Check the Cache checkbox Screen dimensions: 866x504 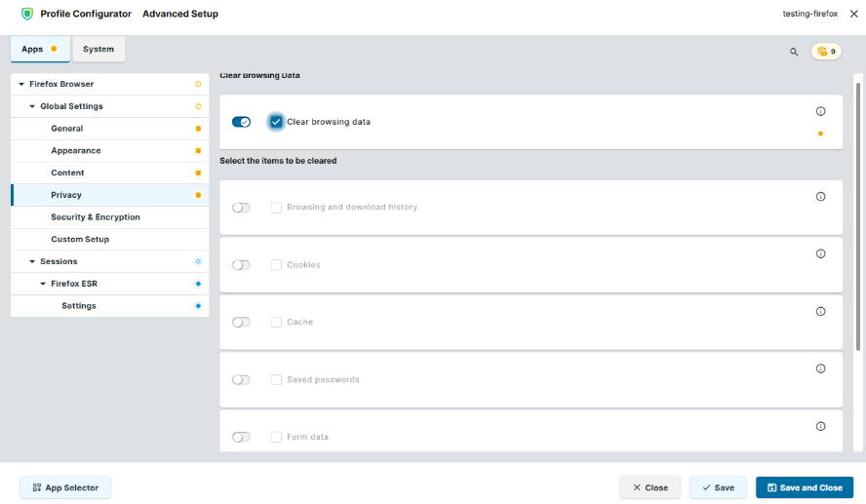click(276, 322)
